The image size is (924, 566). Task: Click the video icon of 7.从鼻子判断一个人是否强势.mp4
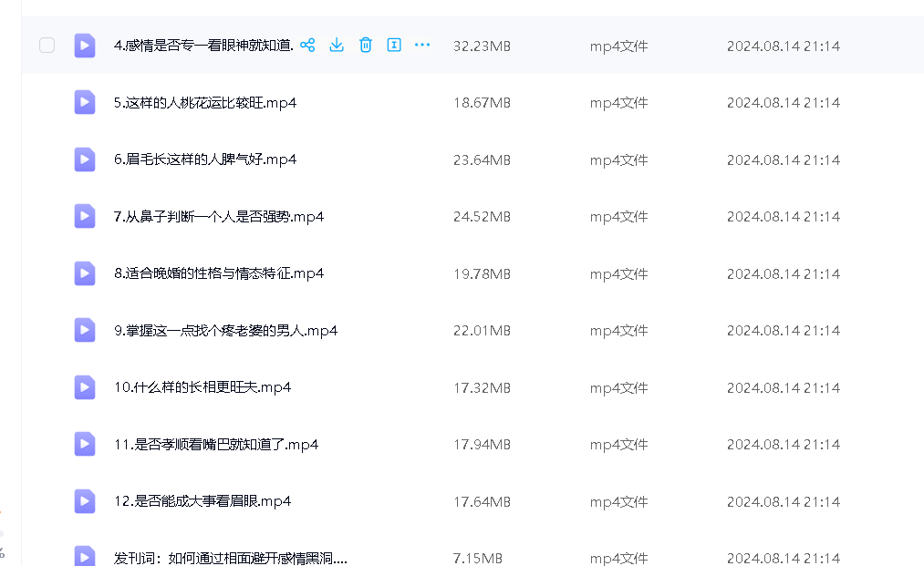(85, 216)
